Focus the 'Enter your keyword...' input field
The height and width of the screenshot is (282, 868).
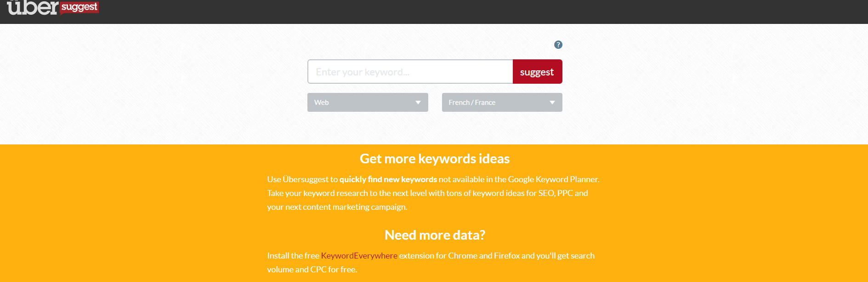410,72
